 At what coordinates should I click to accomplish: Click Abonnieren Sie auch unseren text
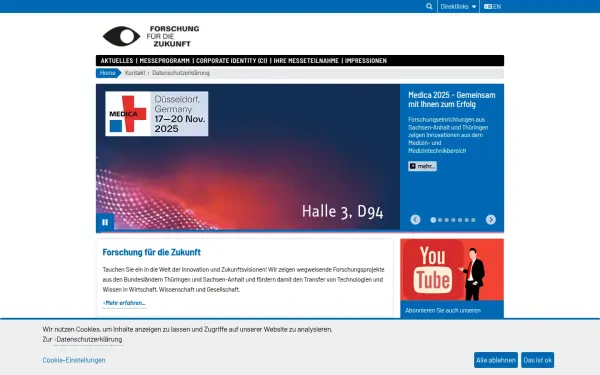pos(443,310)
